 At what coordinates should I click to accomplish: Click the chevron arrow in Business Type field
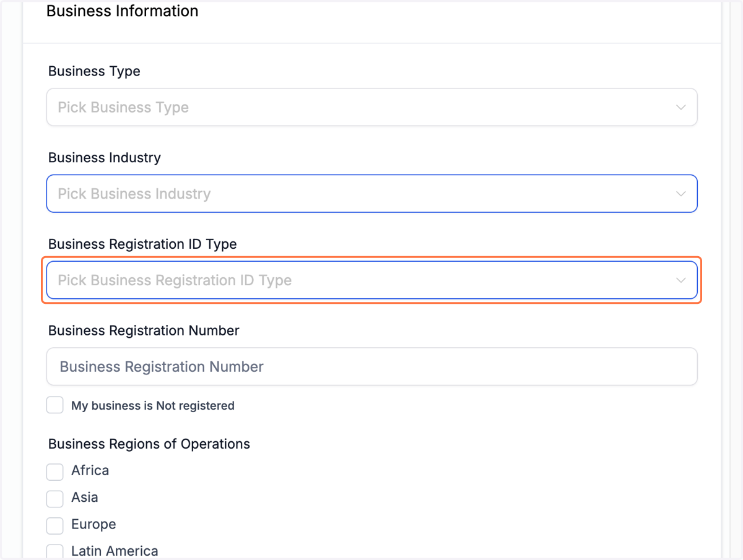pyautogui.click(x=681, y=107)
